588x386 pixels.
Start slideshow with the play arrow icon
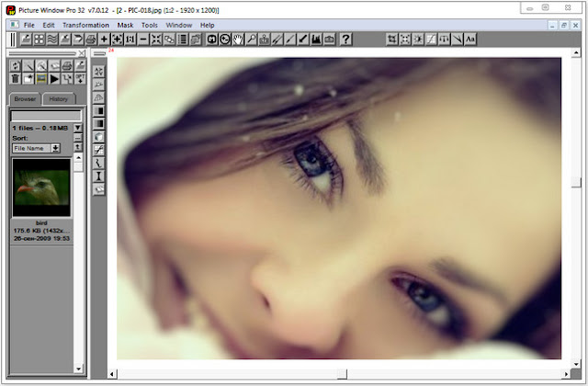pyautogui.click(x=54, y=78)
